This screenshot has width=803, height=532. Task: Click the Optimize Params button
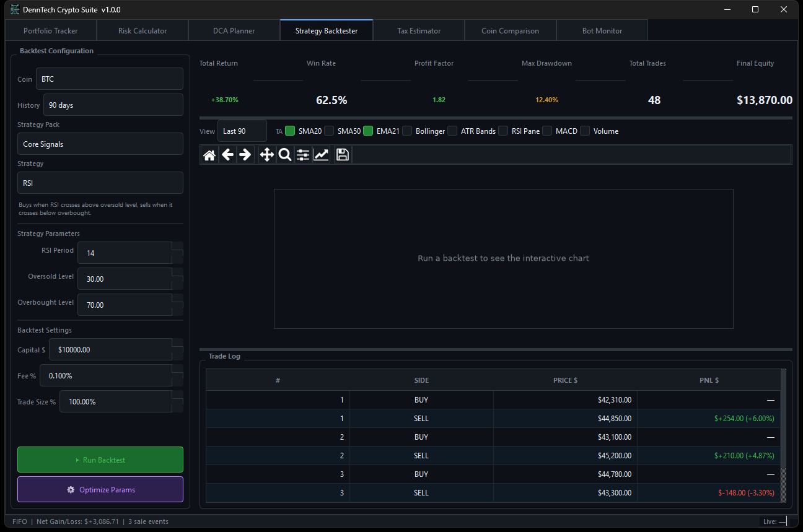100,489
